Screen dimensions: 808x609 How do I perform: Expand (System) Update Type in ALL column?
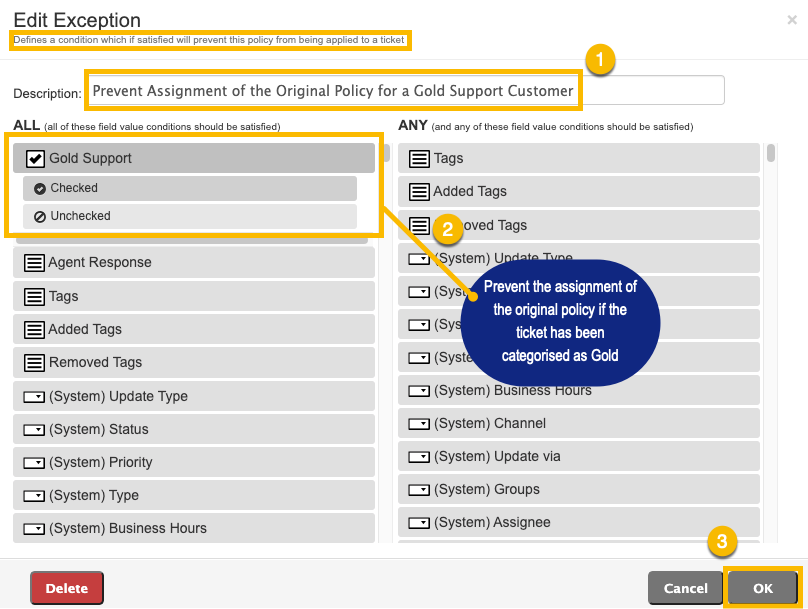[x=194, y=396]
